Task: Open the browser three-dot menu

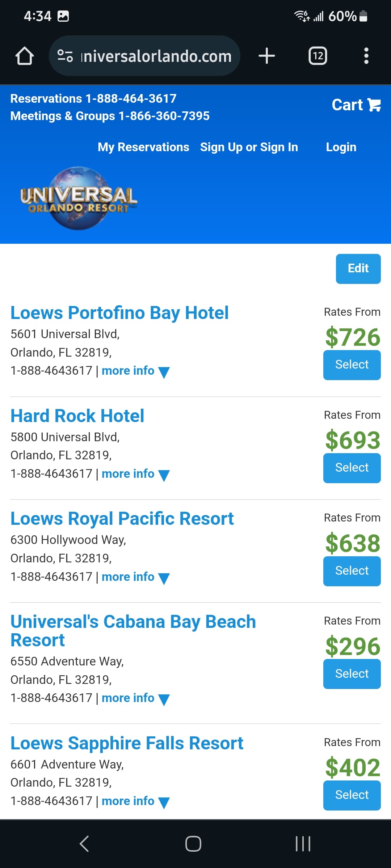Action: 366,56
